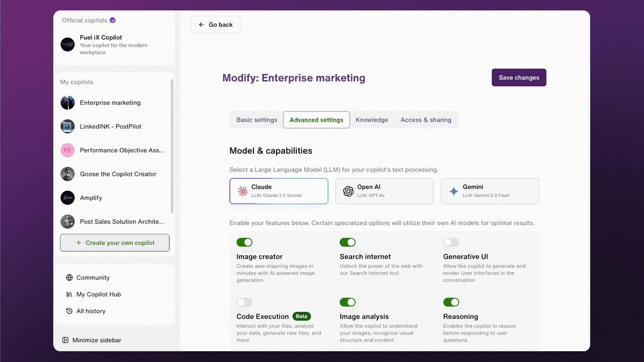Click the Save changes button

pos(519,77)
